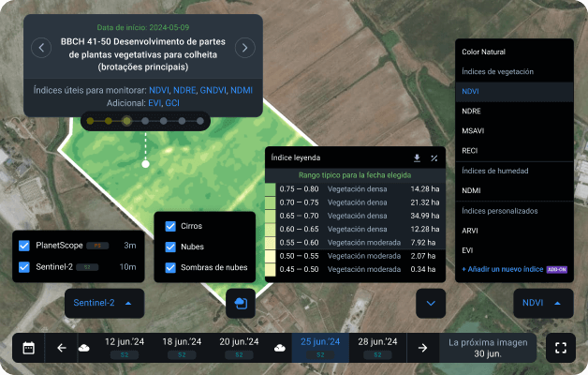Click the 0.45 – 0.50 color swatch
The width and height of the screenshot is (588, 375).
click(x=271, y=269)
